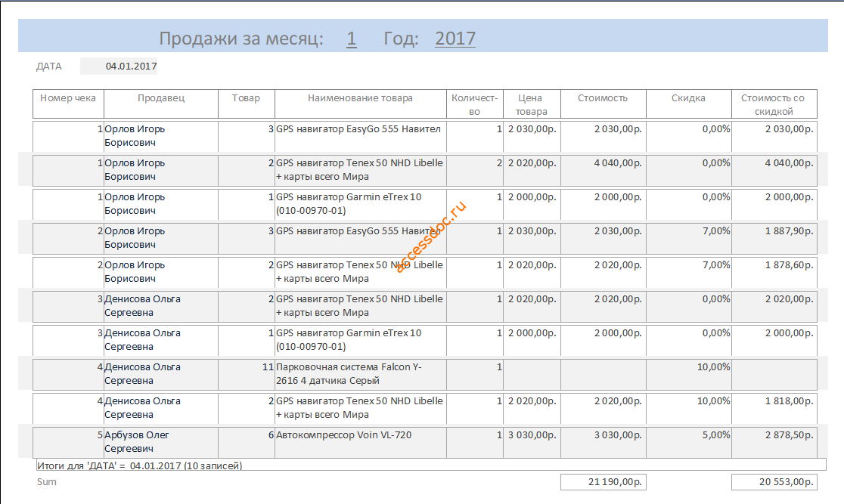Select 'Денисова Ольга Сергеевна' in Парковочная система row

161,374
